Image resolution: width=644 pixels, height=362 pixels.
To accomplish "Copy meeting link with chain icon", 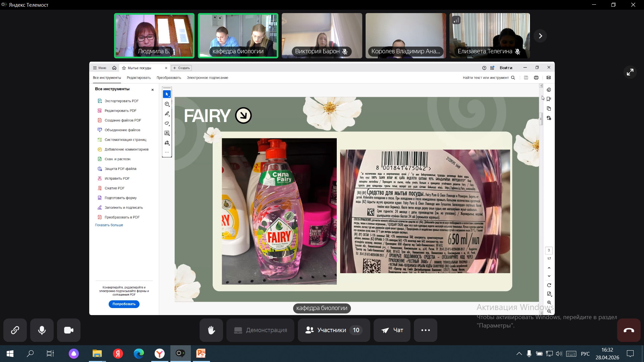I will coord(15,330).
